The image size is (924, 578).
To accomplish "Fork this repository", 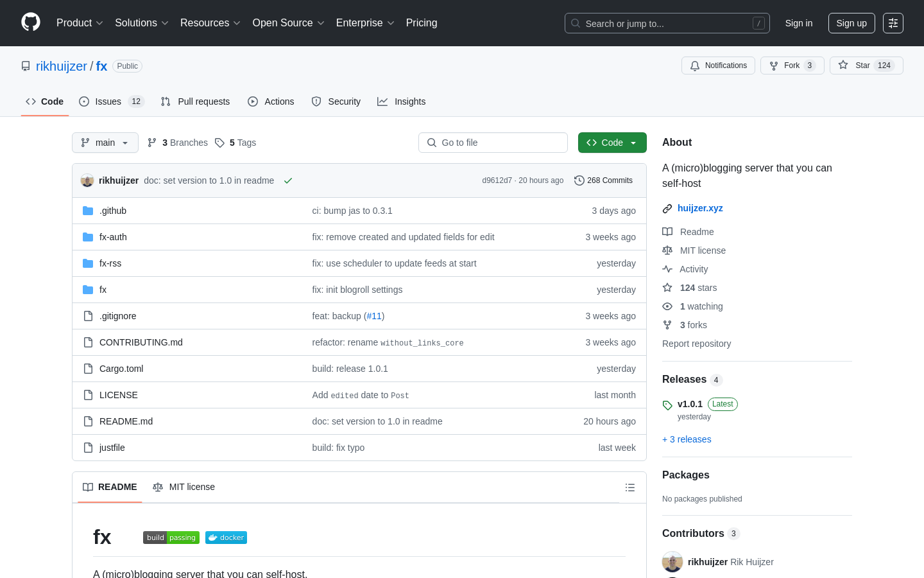I will (x=792, y=66).
